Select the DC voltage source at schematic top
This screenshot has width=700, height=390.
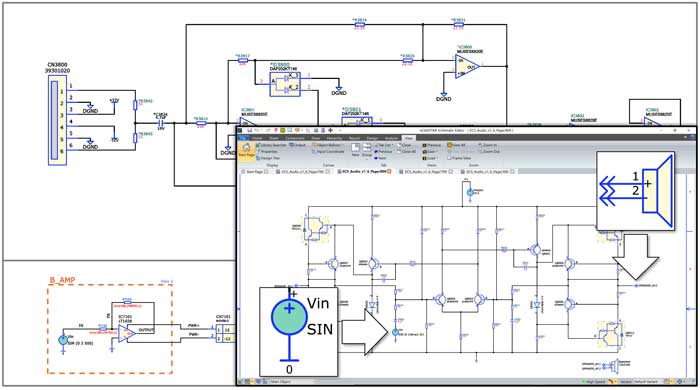coord(470,192)
